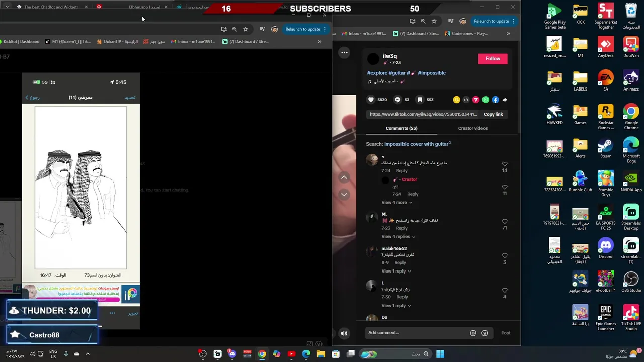Show more bookmarks chevron in left Chrome
This screenshot has width=644, height=362.
pos(320,42)
